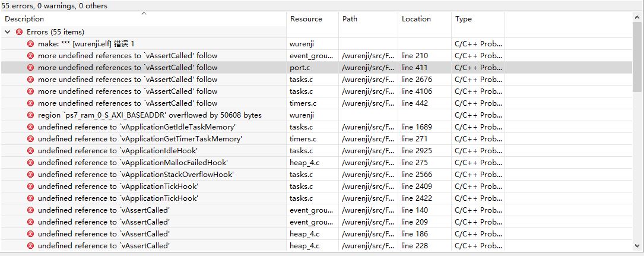Sort by Location column header
The height and width of the screenshot is (256, 644).
(x=416, y=19)
